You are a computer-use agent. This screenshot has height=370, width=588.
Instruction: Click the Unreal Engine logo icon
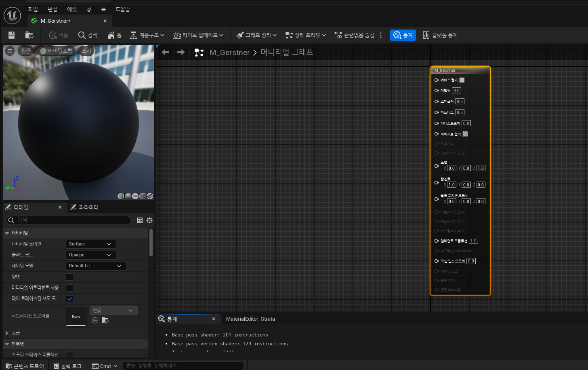tap(12, 15)
